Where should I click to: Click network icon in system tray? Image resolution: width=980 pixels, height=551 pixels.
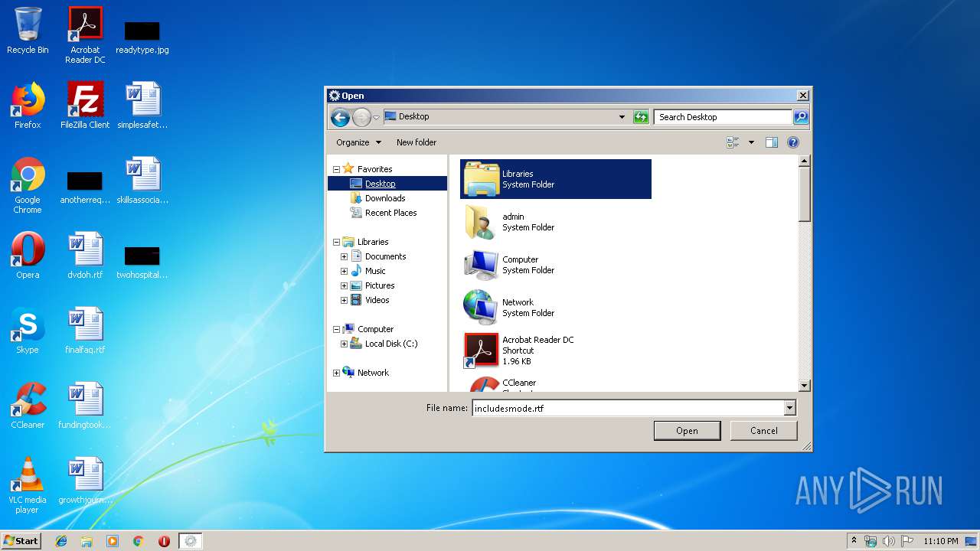871,541
